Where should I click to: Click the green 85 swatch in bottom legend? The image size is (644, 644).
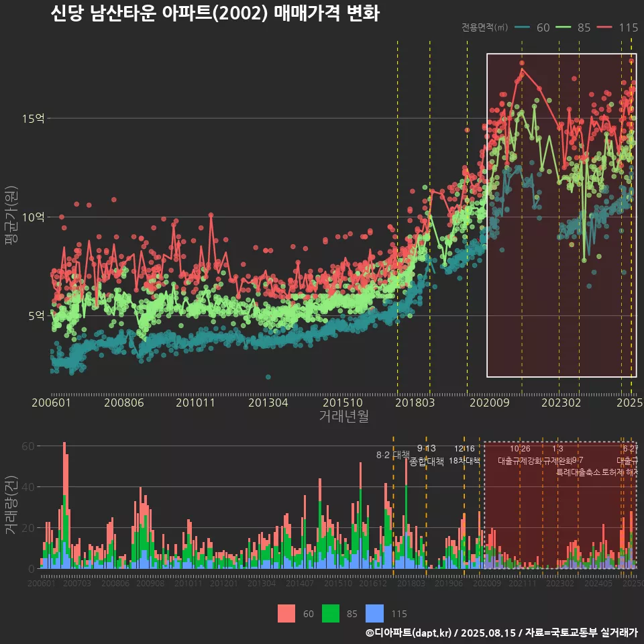click(x=331, y=614)
